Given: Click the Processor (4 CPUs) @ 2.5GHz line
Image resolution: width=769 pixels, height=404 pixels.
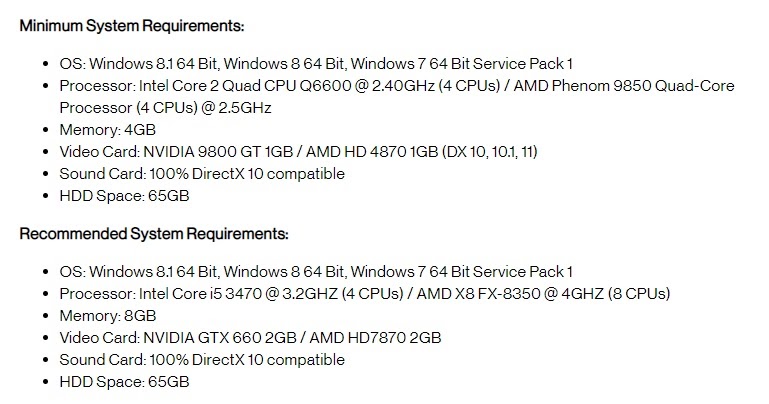Looking at the screenshot, I should 165,108.
